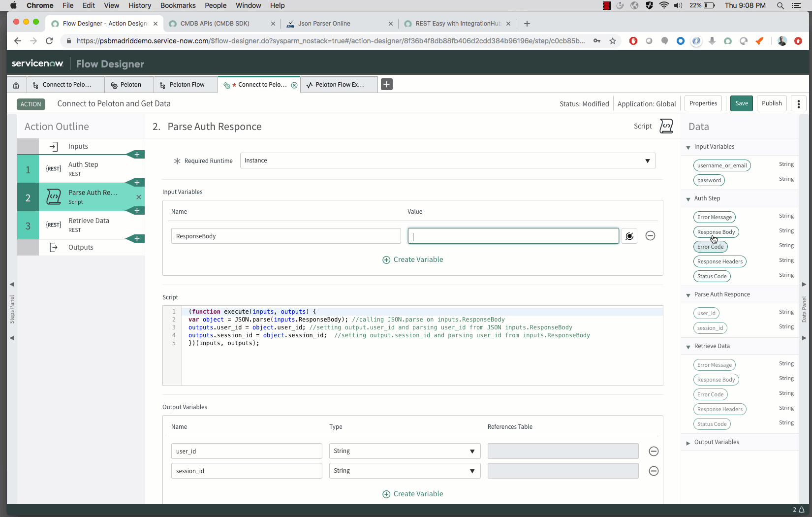
Task: Insert a step after Auth Step
Action: coord(137,183)
